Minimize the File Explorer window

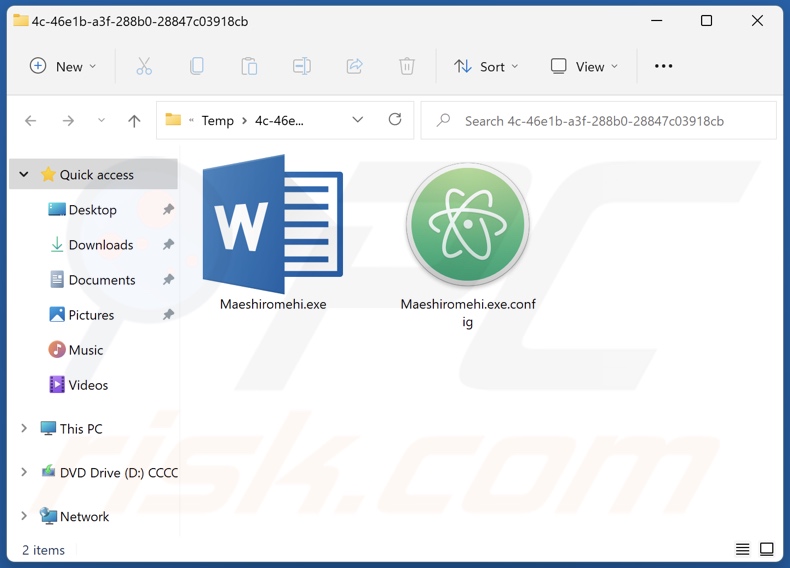click(x=656, y=21)
